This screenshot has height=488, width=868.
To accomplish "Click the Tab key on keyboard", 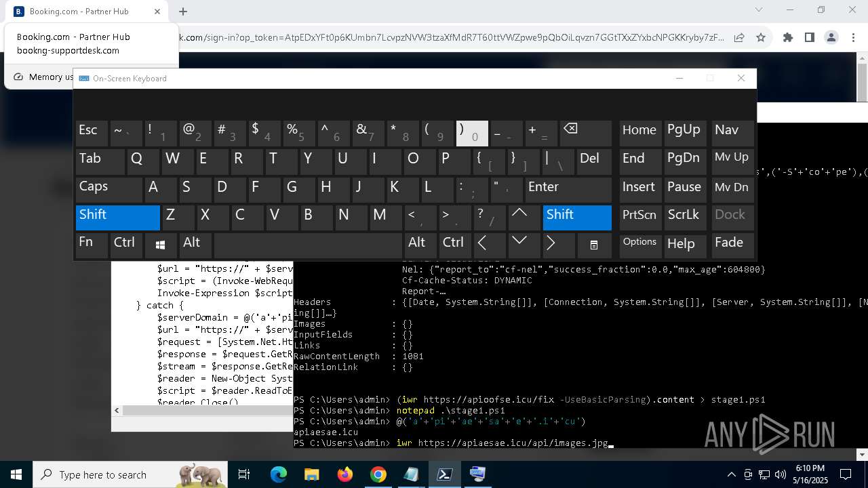I will coord(100,161).
